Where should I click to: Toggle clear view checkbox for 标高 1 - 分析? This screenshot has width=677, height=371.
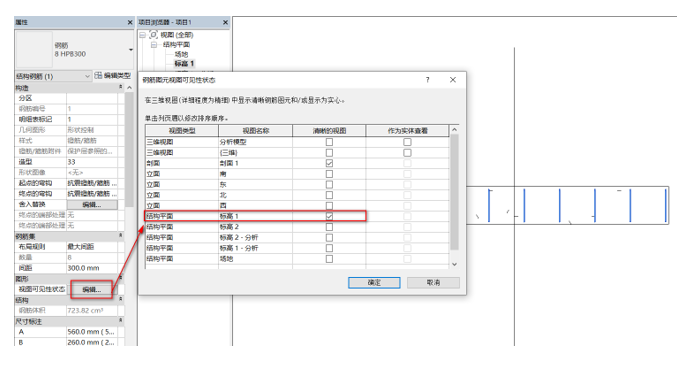[329, 248]
